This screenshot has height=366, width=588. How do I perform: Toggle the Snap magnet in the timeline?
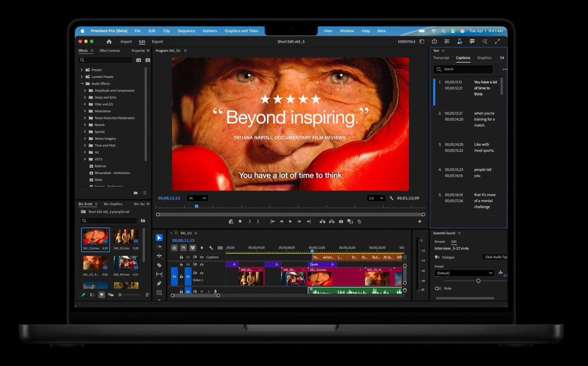(184, 248)
